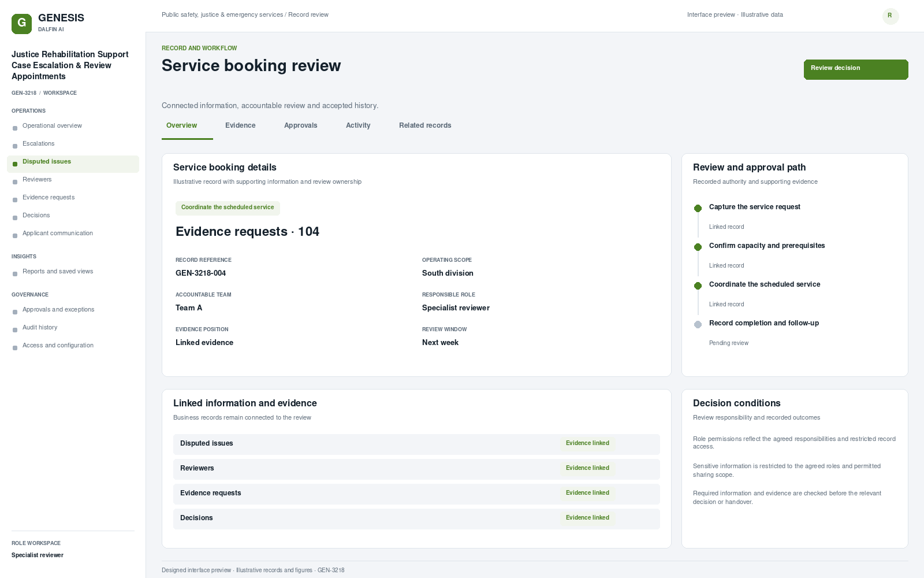Click Evidence linked badge in Decisions row
Image resolution: width=924 pixels, height=578 pixels.
[x=587, y=518]
